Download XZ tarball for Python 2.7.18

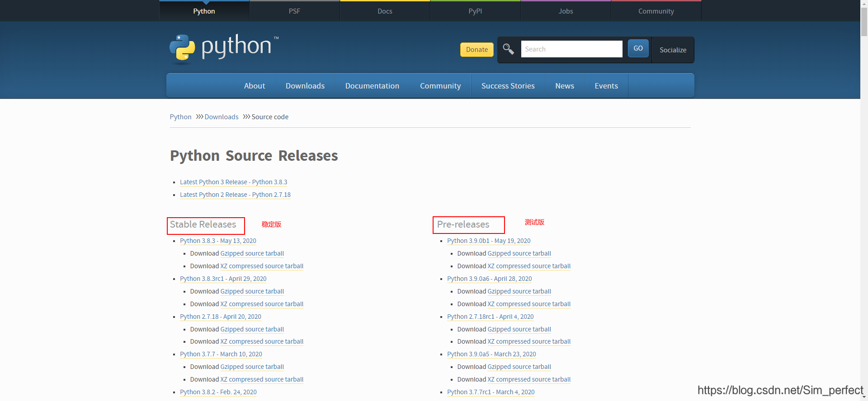click(262, 341)
